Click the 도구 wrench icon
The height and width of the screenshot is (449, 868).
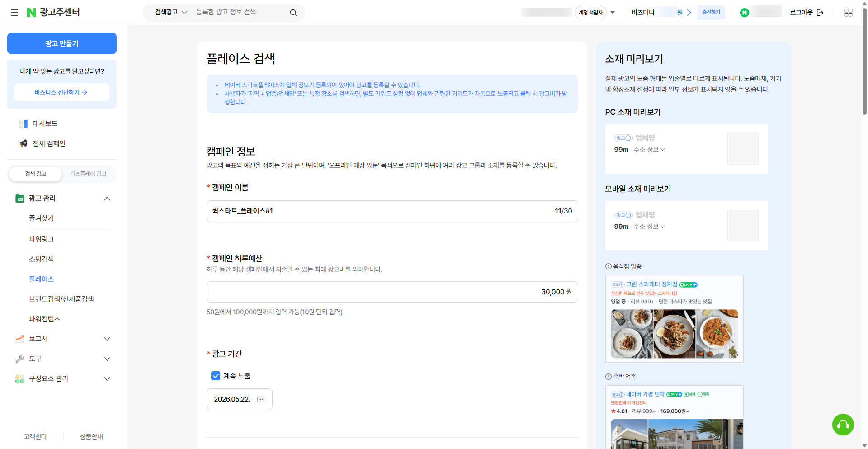(20, 359)
